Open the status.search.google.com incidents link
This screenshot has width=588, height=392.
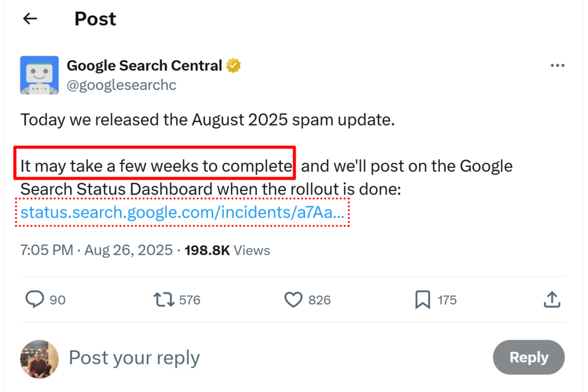182,212
